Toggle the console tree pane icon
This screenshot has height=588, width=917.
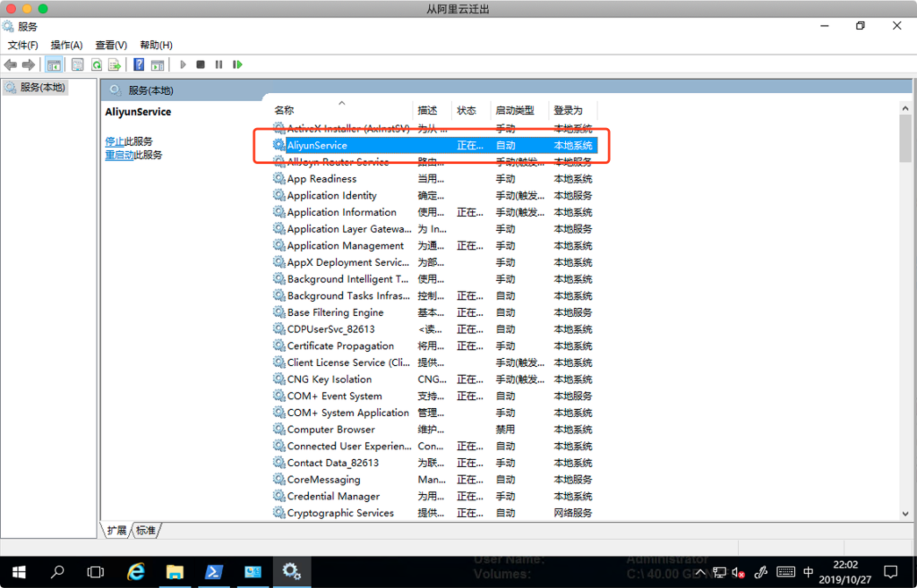(x=54, y=64)
